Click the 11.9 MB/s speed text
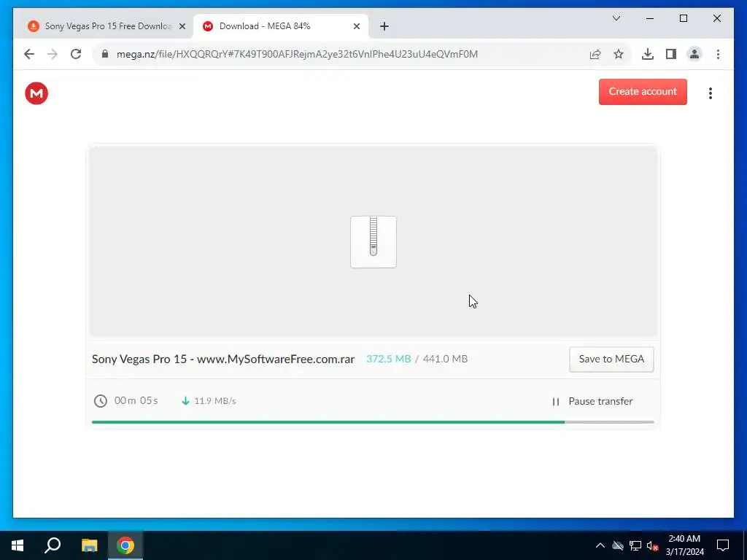Viewport: 747px width, 560px height. click(x=215, y=401)
